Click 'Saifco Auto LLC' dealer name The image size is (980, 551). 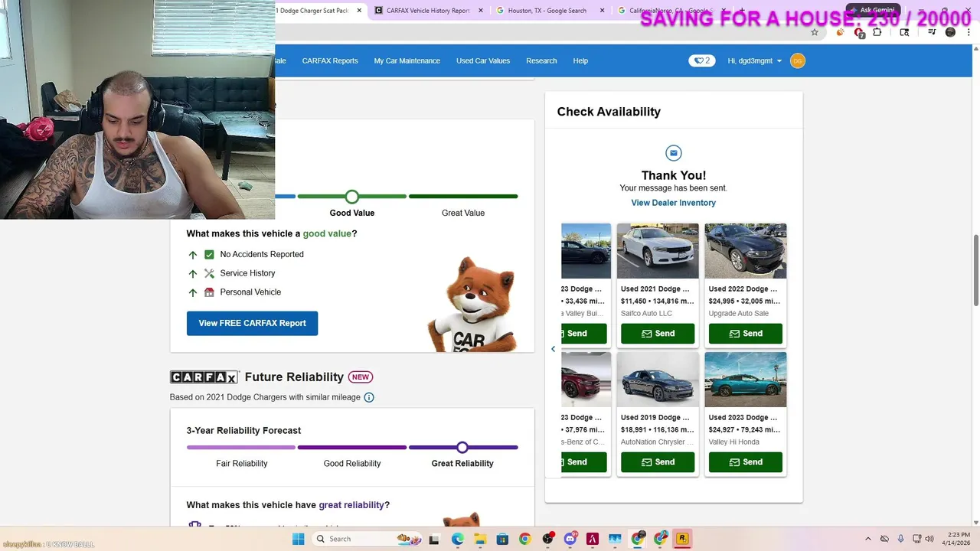pyautogui.click(x=646, y=313)
